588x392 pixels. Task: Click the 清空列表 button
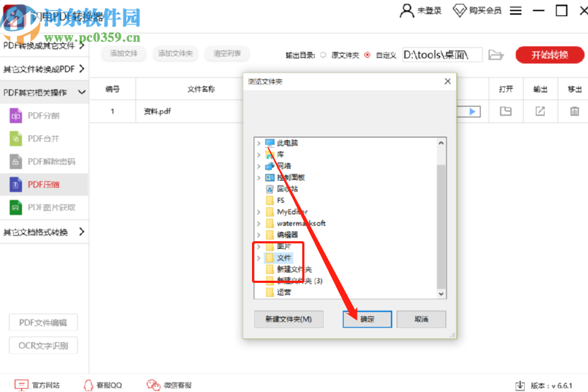coord(227,54)
